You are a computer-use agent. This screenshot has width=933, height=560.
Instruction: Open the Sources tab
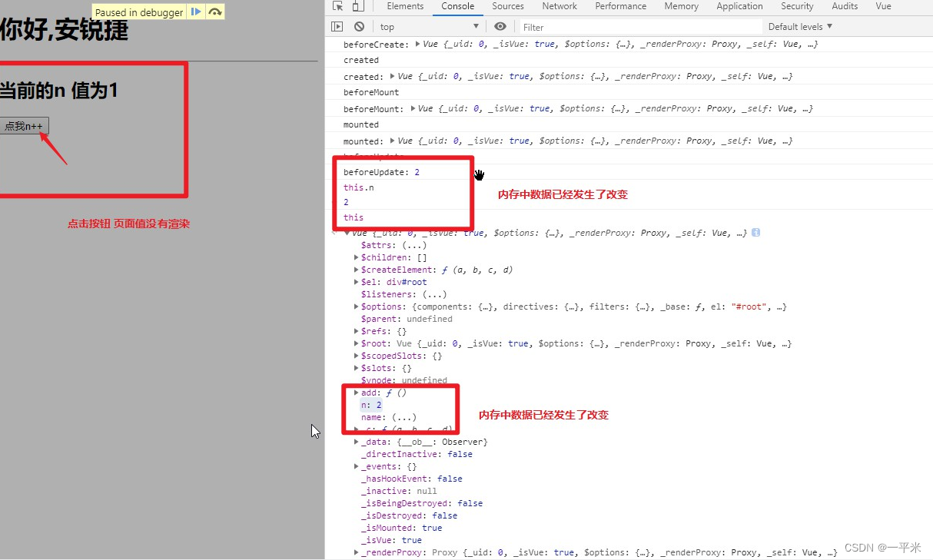pos(508,6)
